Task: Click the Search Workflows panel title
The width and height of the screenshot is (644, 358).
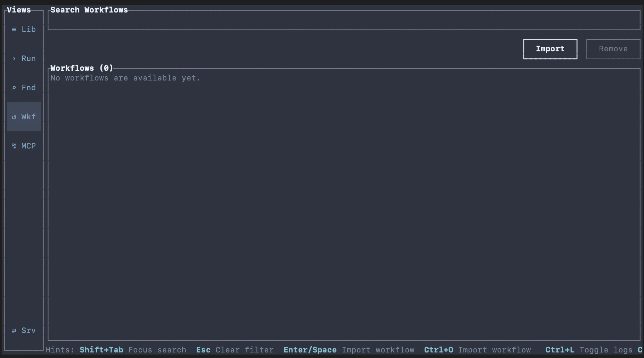Action: [x=89, y=10]
